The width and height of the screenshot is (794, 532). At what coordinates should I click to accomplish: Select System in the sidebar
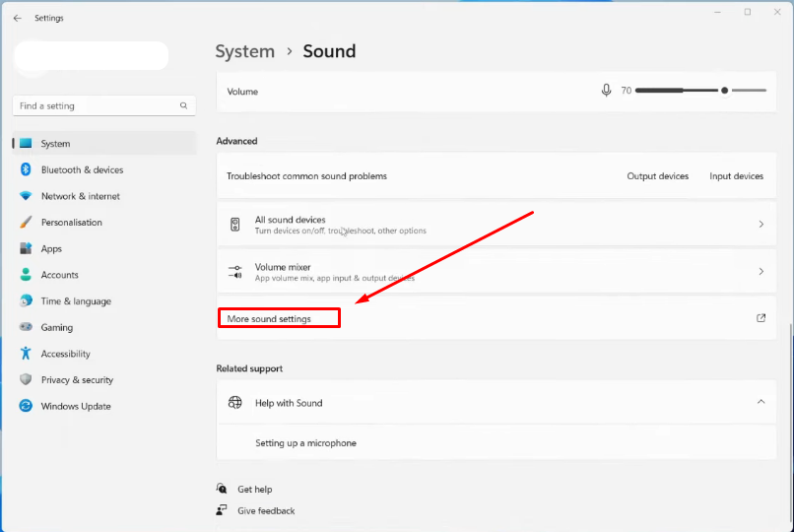tap(104, 143)
